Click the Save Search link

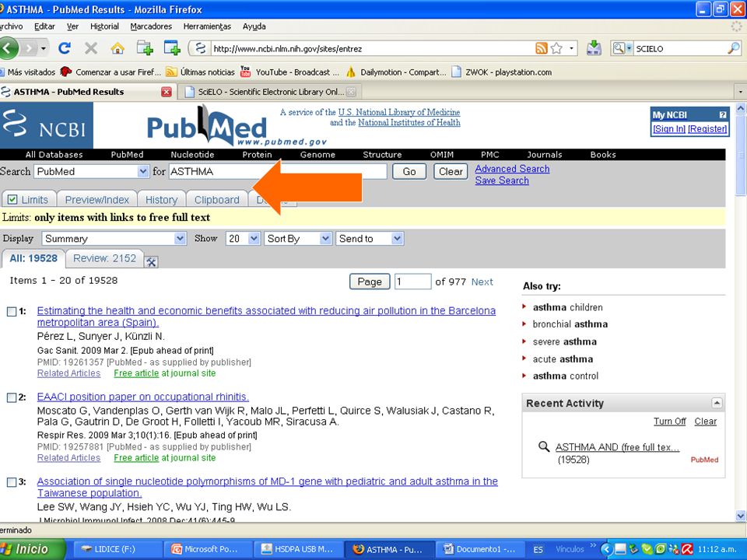502,180
